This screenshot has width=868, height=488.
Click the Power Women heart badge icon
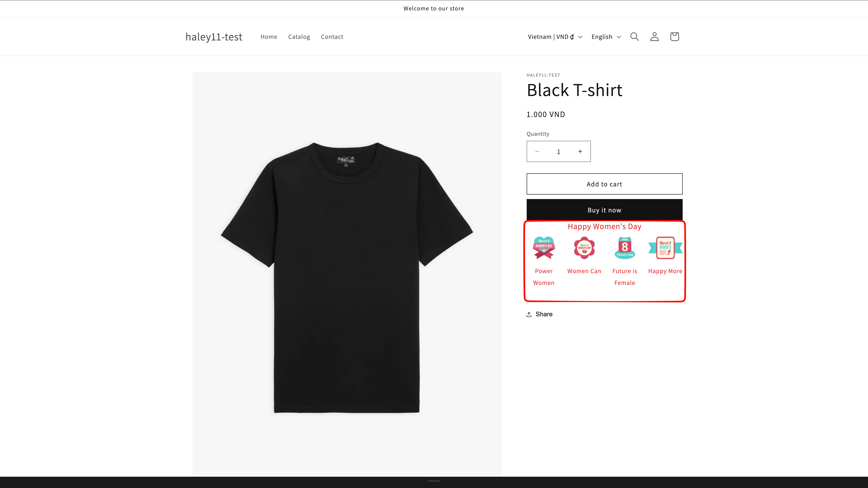click(x=543, y=248)
